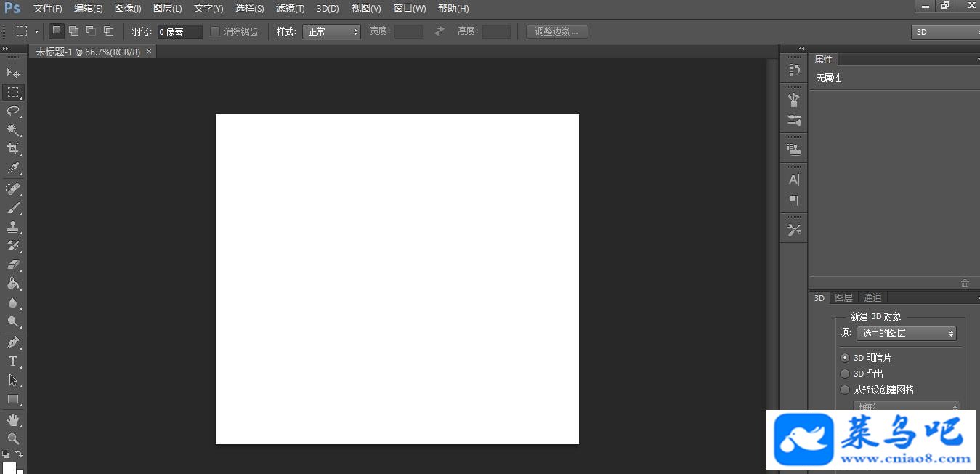Open the 窗口(W) menu
Image resolution: width=980 pixels, height=474 pixels.
410,8
